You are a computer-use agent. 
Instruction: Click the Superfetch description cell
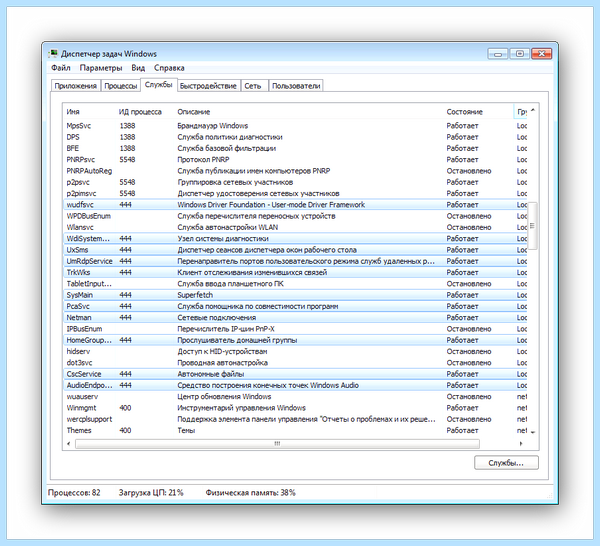(195, 295)
